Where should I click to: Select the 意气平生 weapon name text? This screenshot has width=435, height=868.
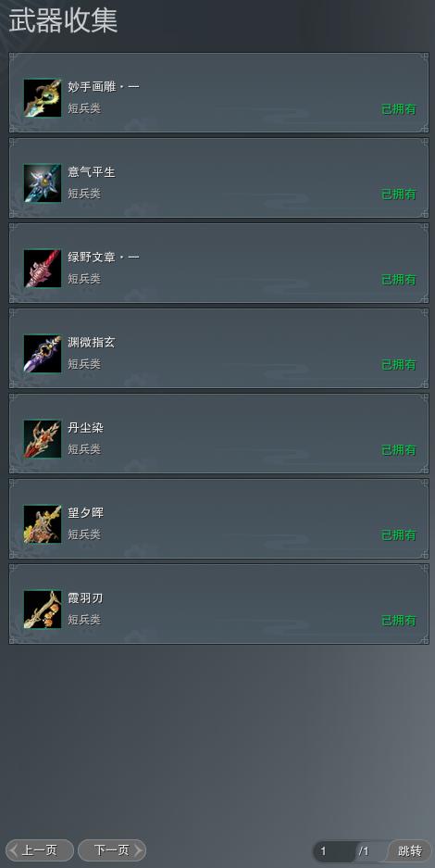(x=92, y=172)
